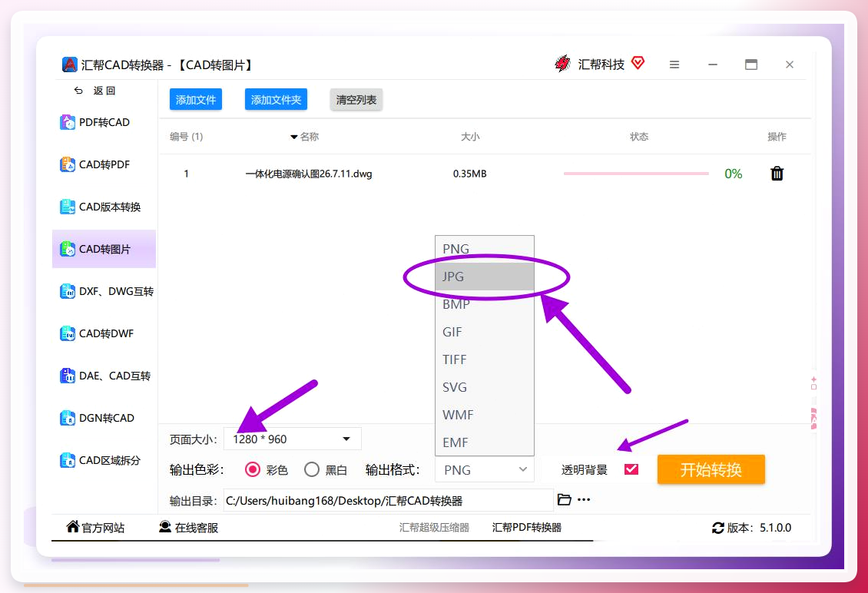Click the 清空列表 button

pos(356,100)
